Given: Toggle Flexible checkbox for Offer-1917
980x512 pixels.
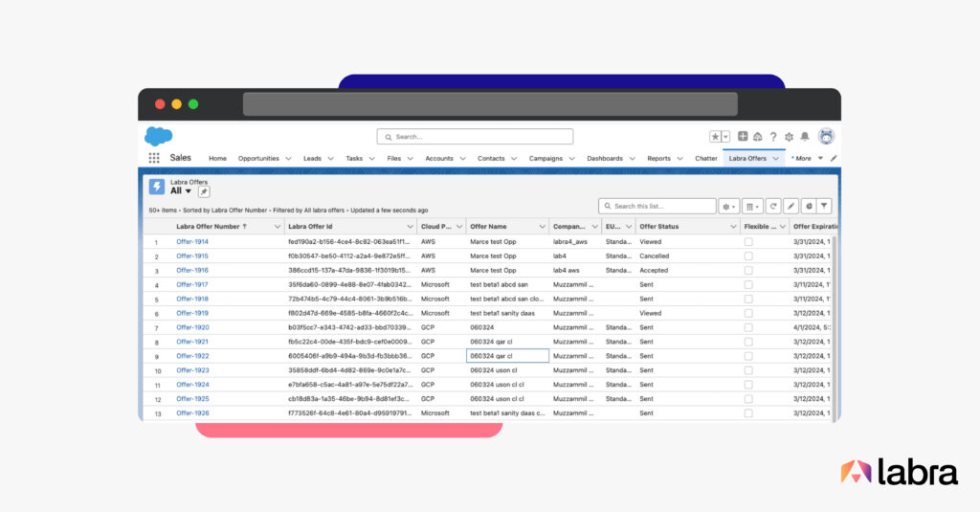Looking at the screenshot, I should pyautogui.click(x=748, y=284).
